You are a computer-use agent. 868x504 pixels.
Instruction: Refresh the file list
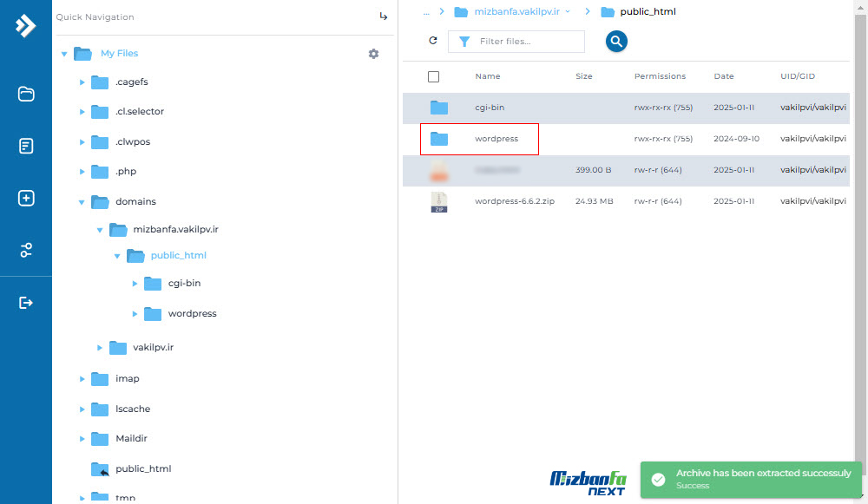[433, 41]
